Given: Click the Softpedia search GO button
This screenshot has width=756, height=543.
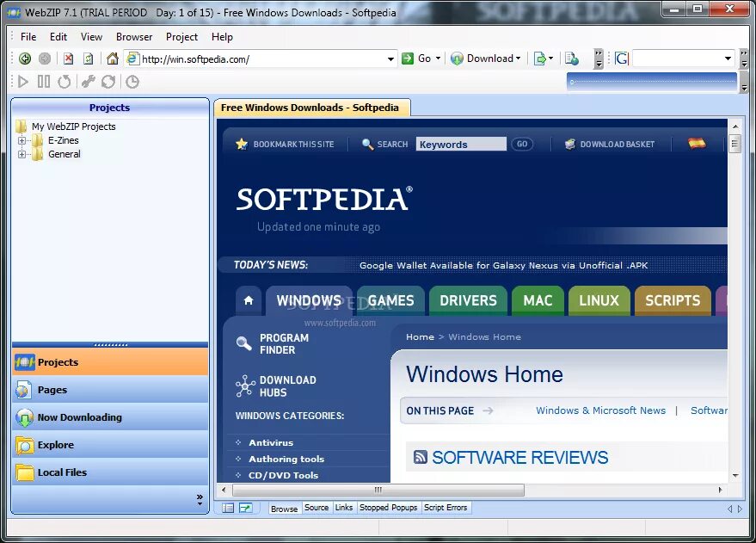Looking at the screenshot, I should pyautogui.click(x=522, y=144).
